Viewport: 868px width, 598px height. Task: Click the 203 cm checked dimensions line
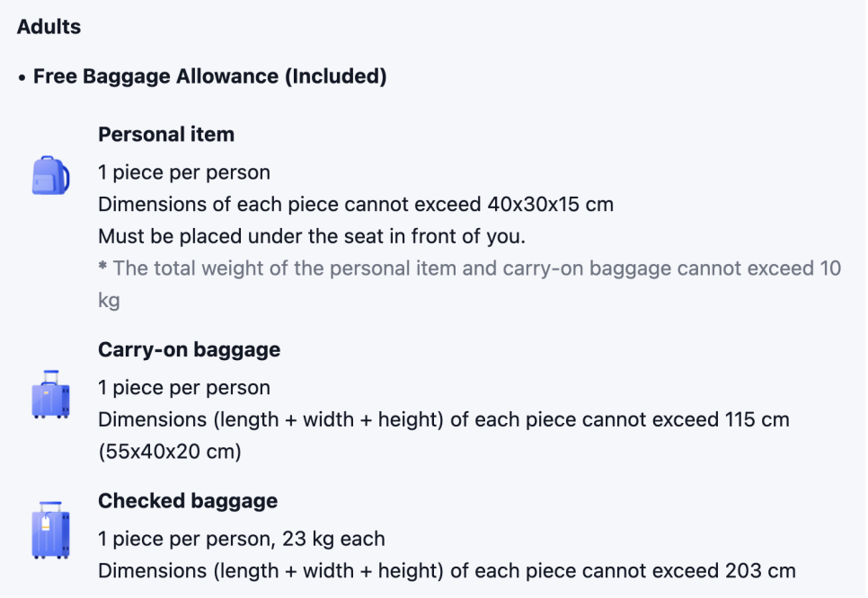[x=447, y=571]
